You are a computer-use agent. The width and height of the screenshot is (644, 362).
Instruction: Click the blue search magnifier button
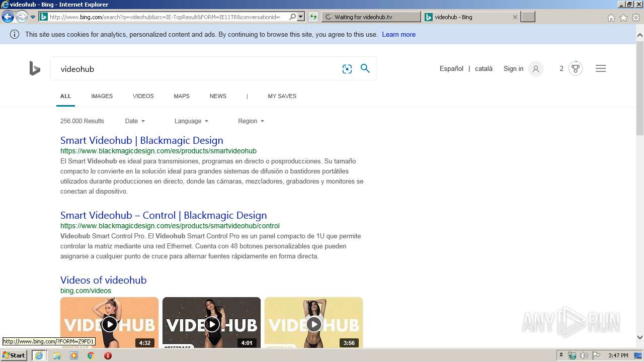(365, 68)
